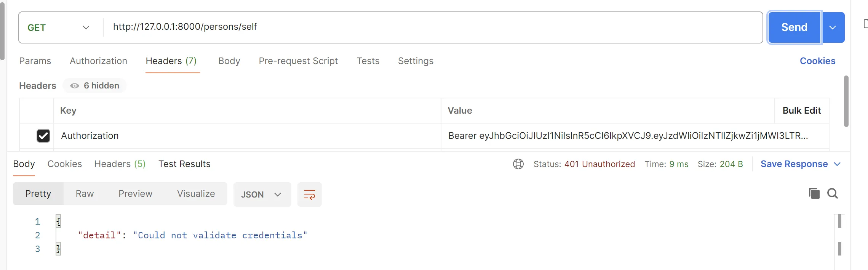Click the "Could not validate credentials" text

click(220, 235)
